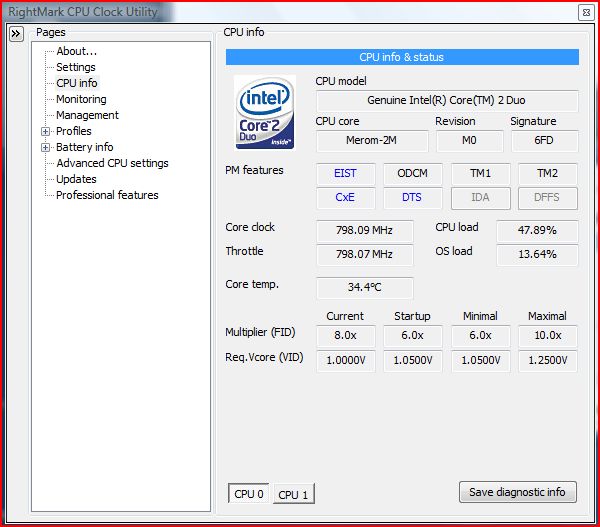The height and width of the screenshot is (527, 600).
Task: Open Professional features page
Action: [x=107, y=195]
